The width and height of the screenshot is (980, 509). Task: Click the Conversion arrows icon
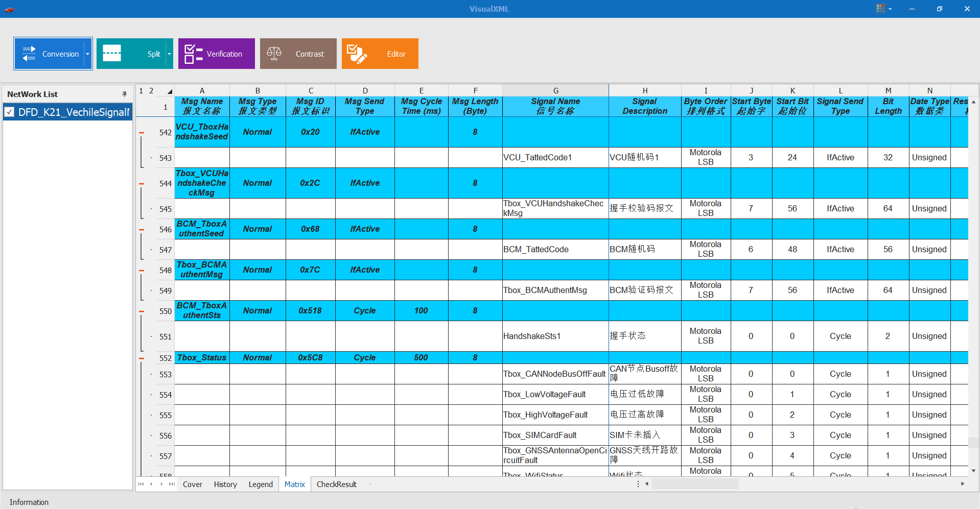coord(29,54)
